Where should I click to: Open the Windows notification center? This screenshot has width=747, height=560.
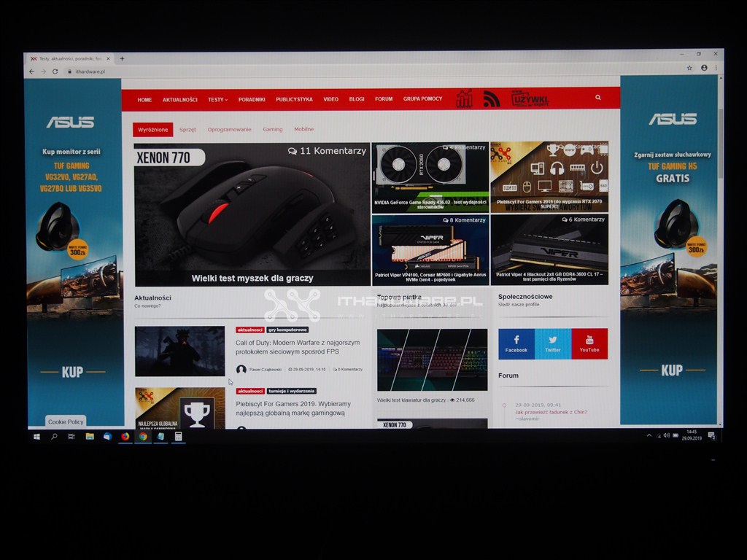712,436
